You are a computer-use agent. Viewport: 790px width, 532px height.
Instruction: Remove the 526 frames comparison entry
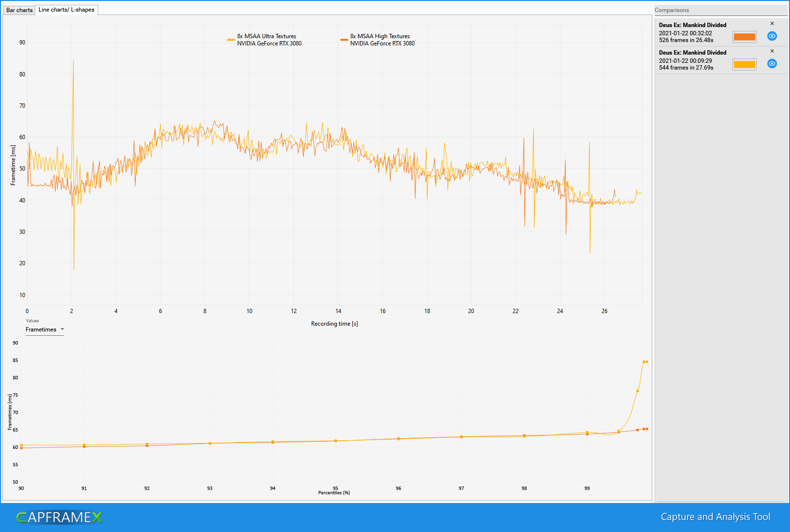[772, 24]
